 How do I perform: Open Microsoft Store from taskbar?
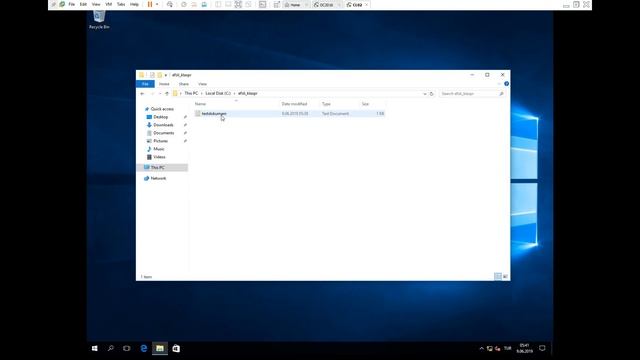[x=176, y=348]
